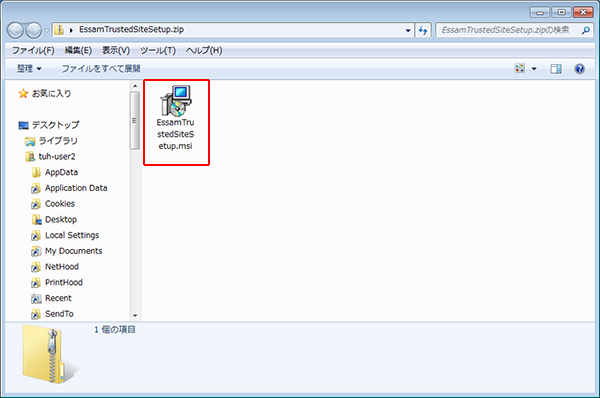Select tuh-user2 in the tree
The width and height of the screenshot is (600, 398).
tap(57, 157)
